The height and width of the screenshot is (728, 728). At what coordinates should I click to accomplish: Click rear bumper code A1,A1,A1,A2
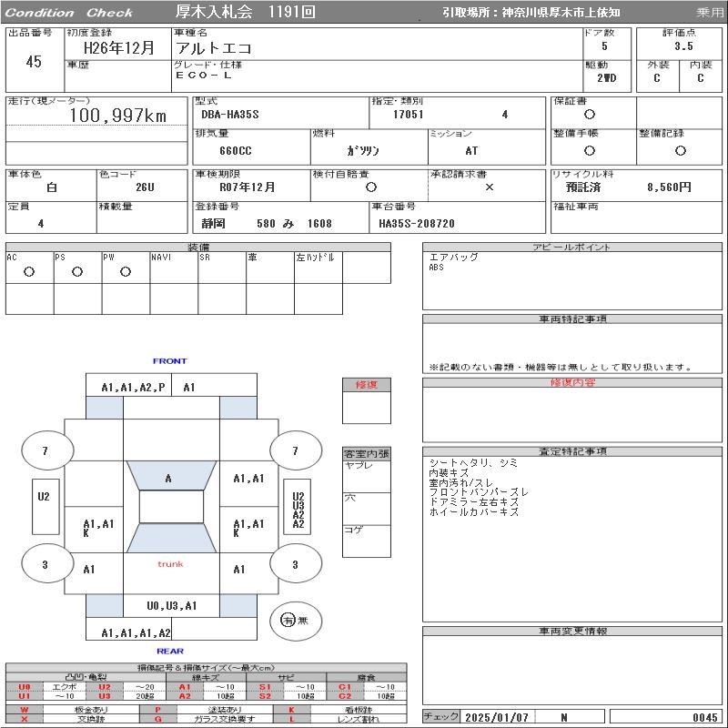point(136,632)
